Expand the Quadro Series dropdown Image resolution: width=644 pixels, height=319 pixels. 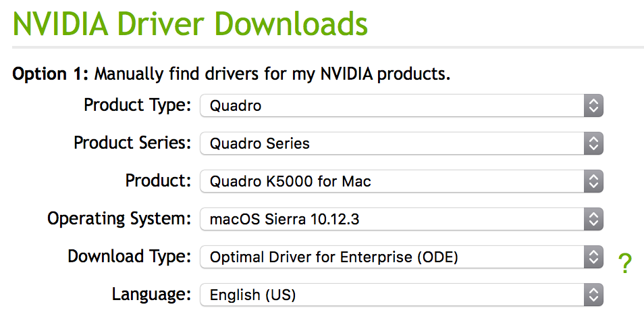(392, 143)
